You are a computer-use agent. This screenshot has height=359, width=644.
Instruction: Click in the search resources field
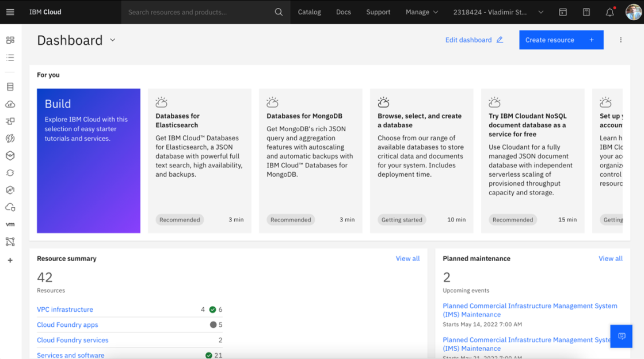[x=197, y=12]
